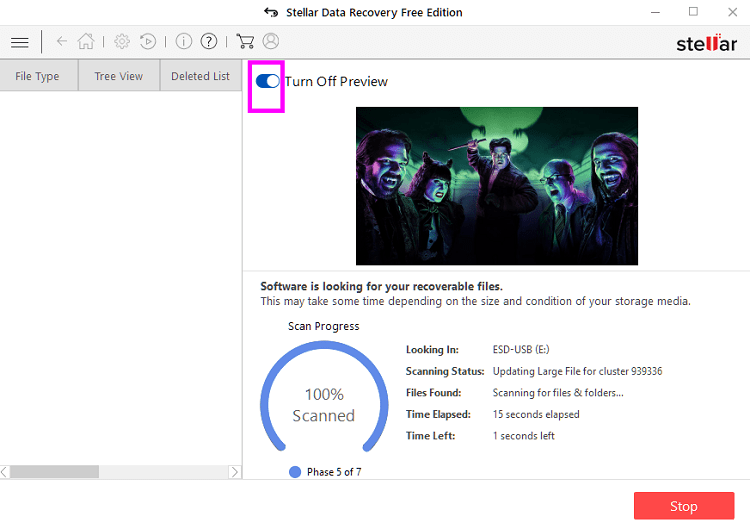Screen dimensions: 750x520
Task: Stop the scan with Stop button
Action: (684, 506)
